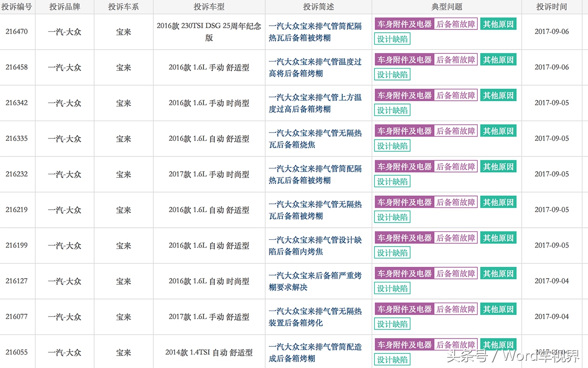Click '车身附件及电器' tag in row 216219
The height and width of the screenshot is (368, 588).
point(404,202)
